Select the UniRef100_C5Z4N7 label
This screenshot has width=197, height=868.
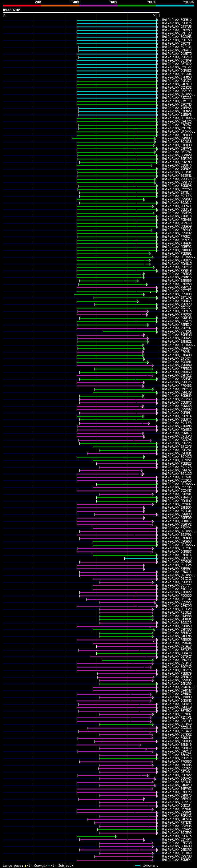pos(176,491)
